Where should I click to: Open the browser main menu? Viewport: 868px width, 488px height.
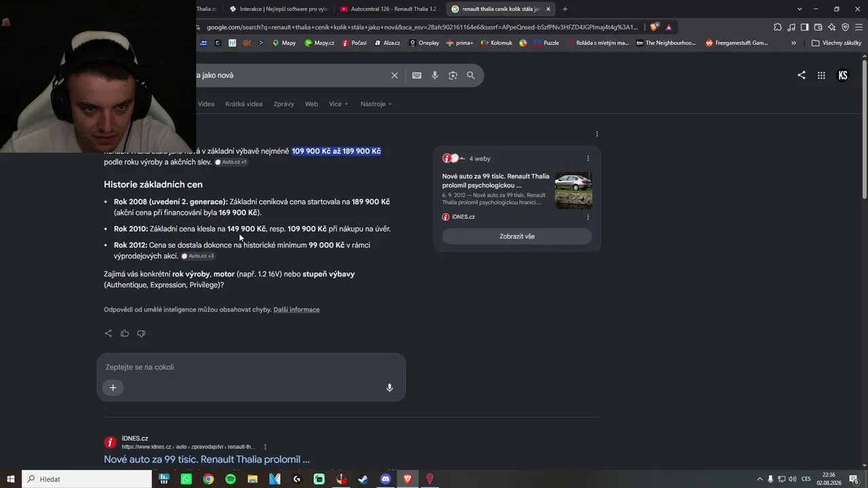[x=859, y=27]
